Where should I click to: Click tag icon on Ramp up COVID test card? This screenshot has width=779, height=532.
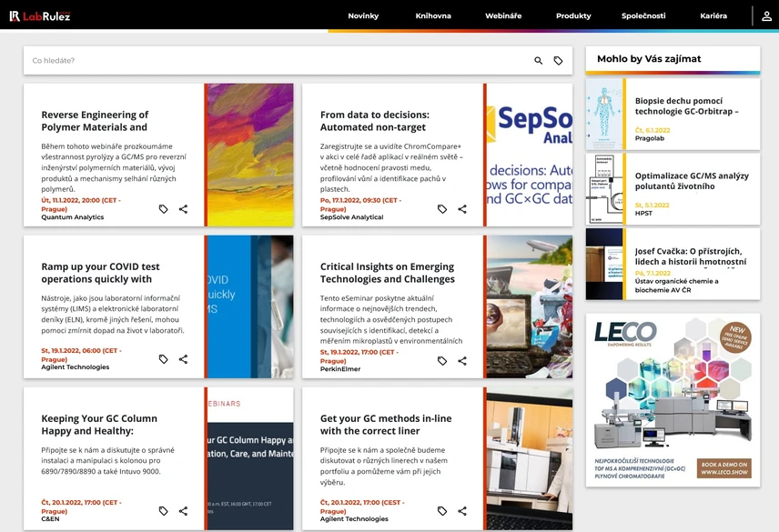pos(164,359)
